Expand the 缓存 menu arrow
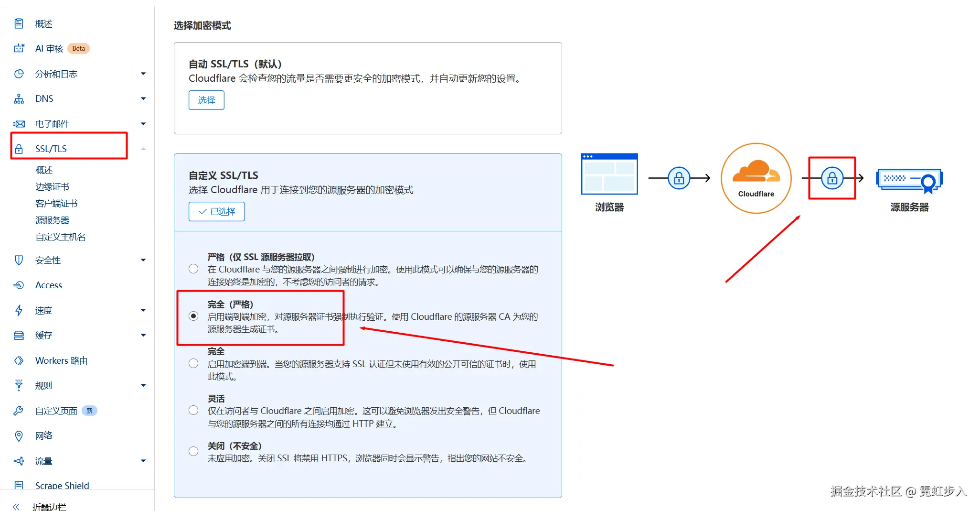This screenshot has height=511, width=980. (143, 335)
